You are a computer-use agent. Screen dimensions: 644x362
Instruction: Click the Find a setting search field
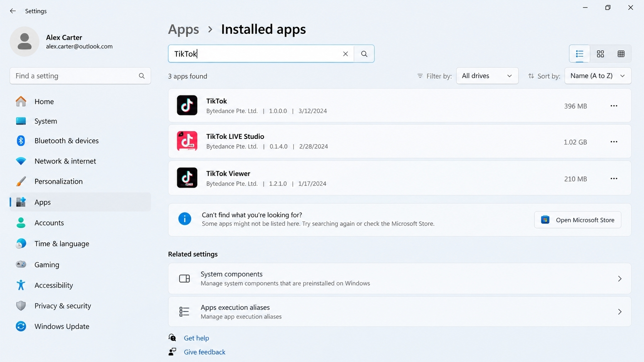click(80, 76)
